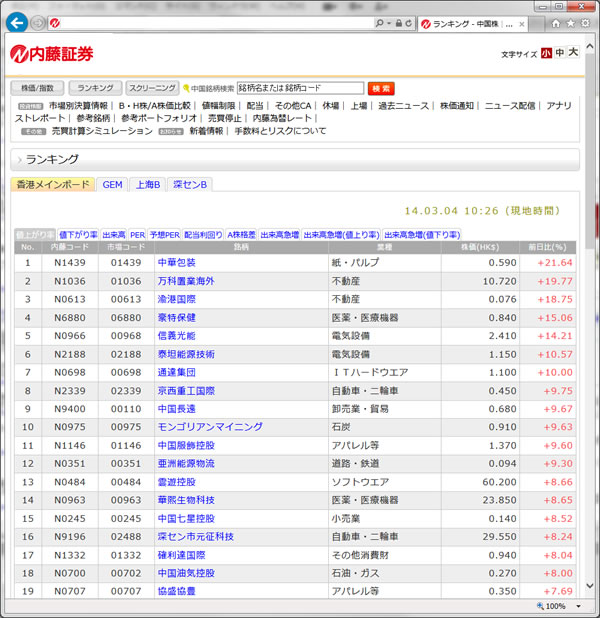Switch to the GEM tab

(112, 184)
